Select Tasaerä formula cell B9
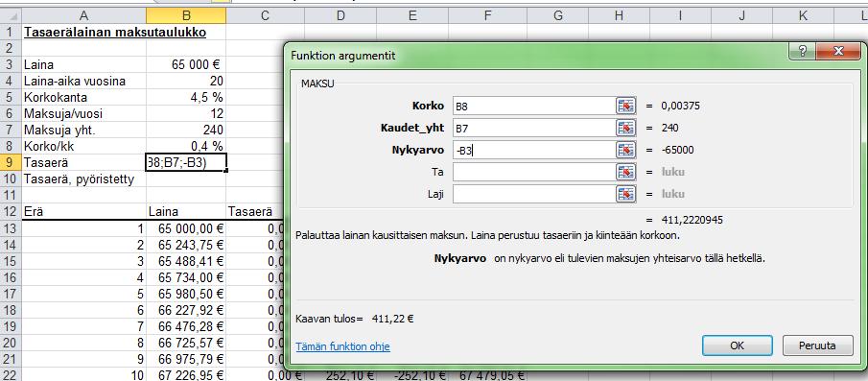The height and width of the screenshot is (381, 868). click(x=186, y=163)
